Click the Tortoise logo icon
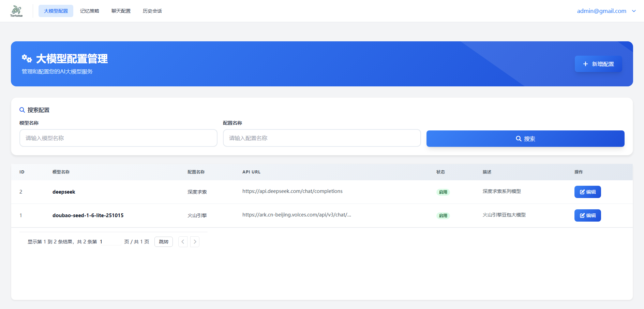The image size is (644, 309). (16, 11)
